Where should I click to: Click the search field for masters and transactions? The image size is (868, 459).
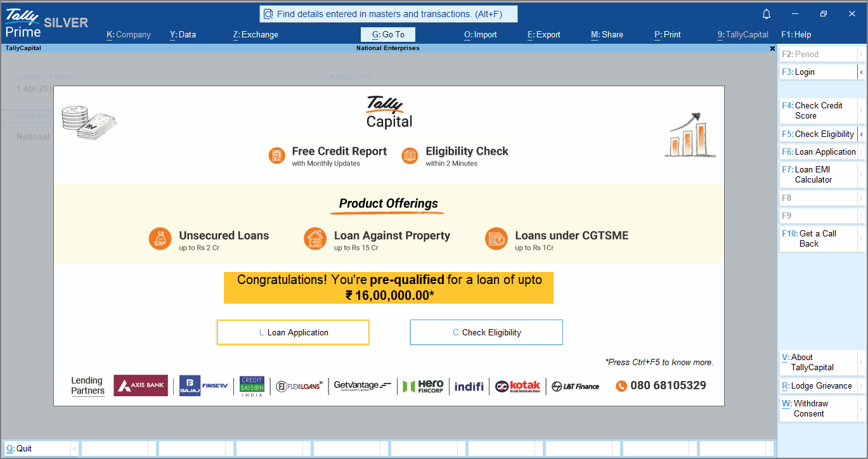pos(389,14)
